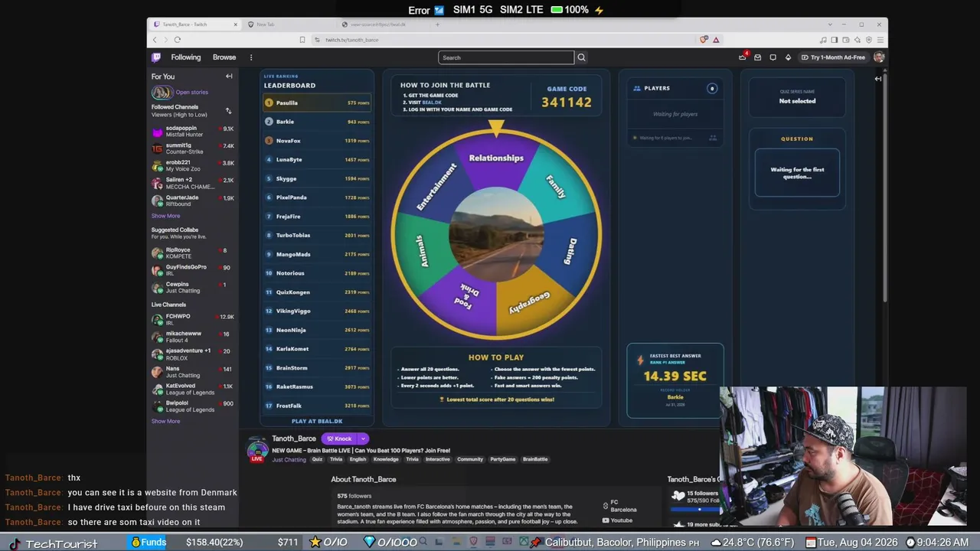Click the Quiz tag
The image size is (980, 551).
[x=317, y=459]
